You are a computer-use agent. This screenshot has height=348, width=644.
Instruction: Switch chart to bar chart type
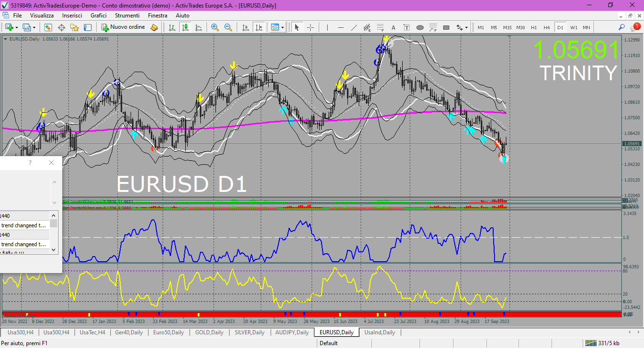click(x=172, y=27)
